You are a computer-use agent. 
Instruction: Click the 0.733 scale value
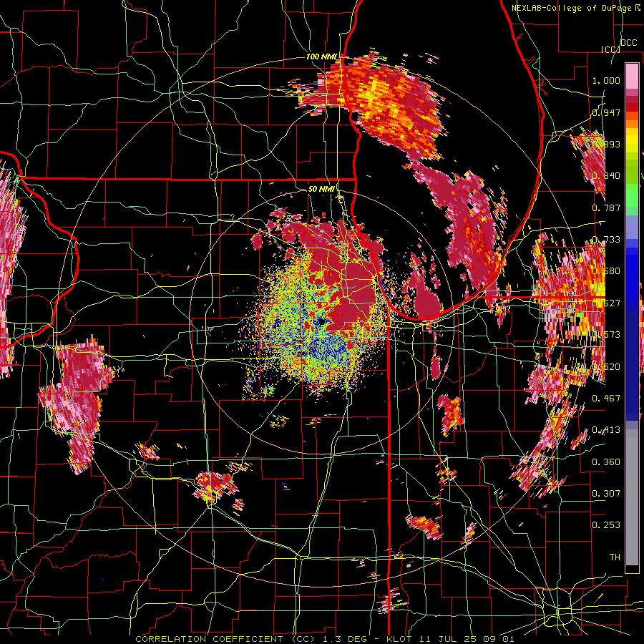click(606, 240)
